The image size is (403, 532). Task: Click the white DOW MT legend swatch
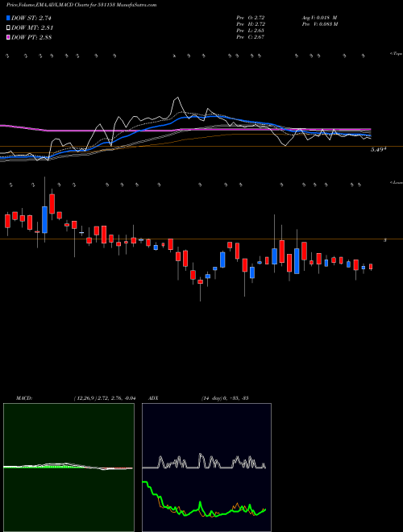click(x=9, y=28)
